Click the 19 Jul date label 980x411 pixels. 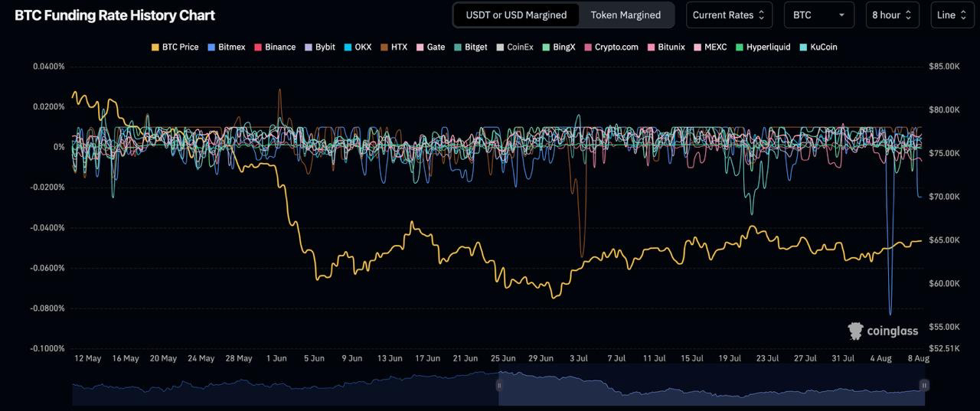click(730, 358)
